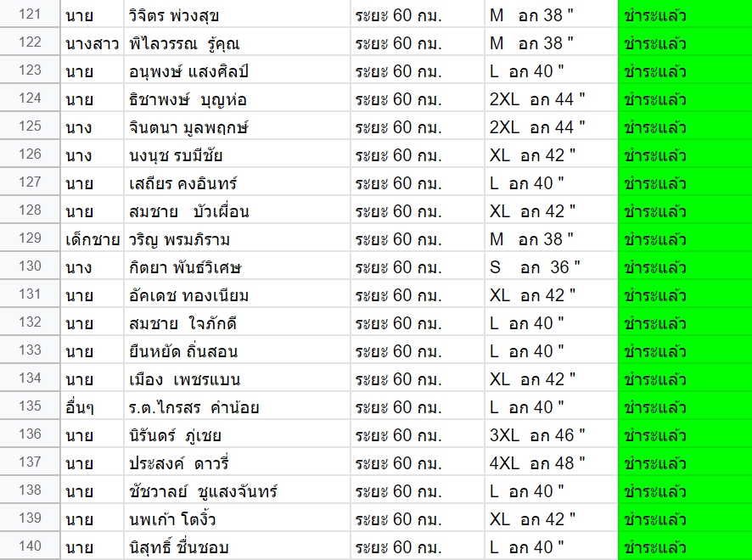Click title cell เด็กชาย in row 129

tap(92, 238)
